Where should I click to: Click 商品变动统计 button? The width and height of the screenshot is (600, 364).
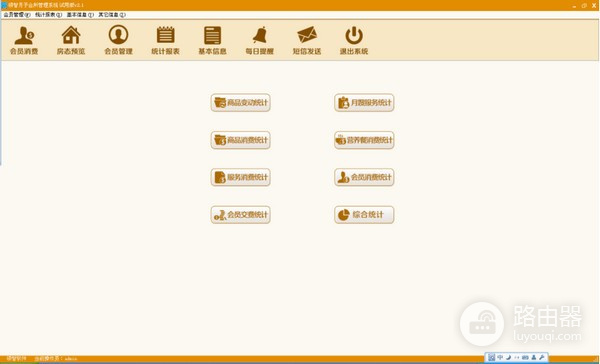point(241,103)
